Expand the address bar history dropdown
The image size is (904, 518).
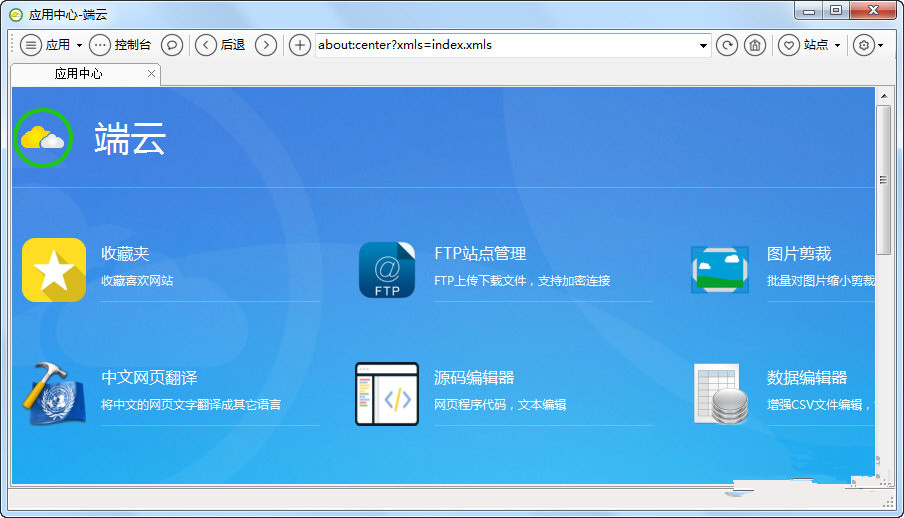click(704, 45)
